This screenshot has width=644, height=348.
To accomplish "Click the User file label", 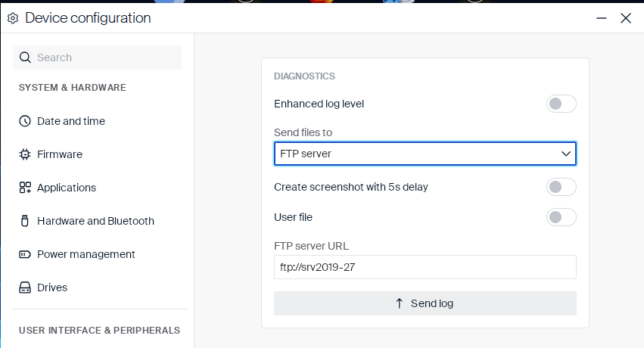I will (x=294, y=217).
